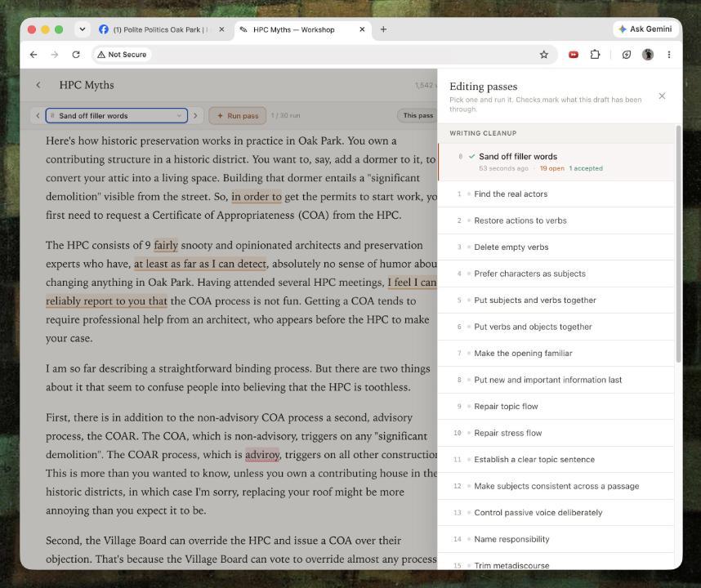Viewport: 701px width, 588px height.
Task: Select the Name responsibility pass
Action: [x=556, y=539]
